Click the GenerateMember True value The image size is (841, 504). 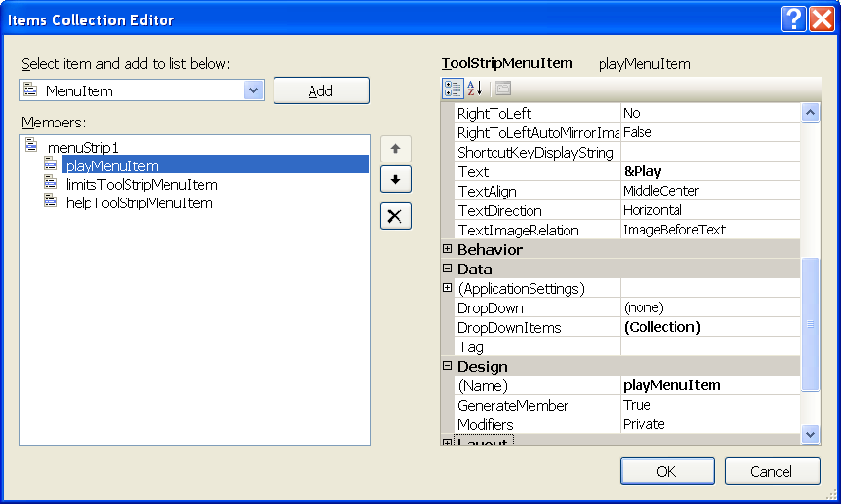(x=711, y=405)
